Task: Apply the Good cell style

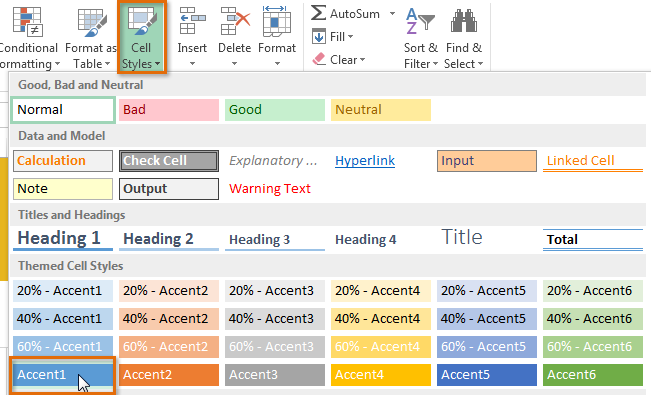Action: [275, 110]
